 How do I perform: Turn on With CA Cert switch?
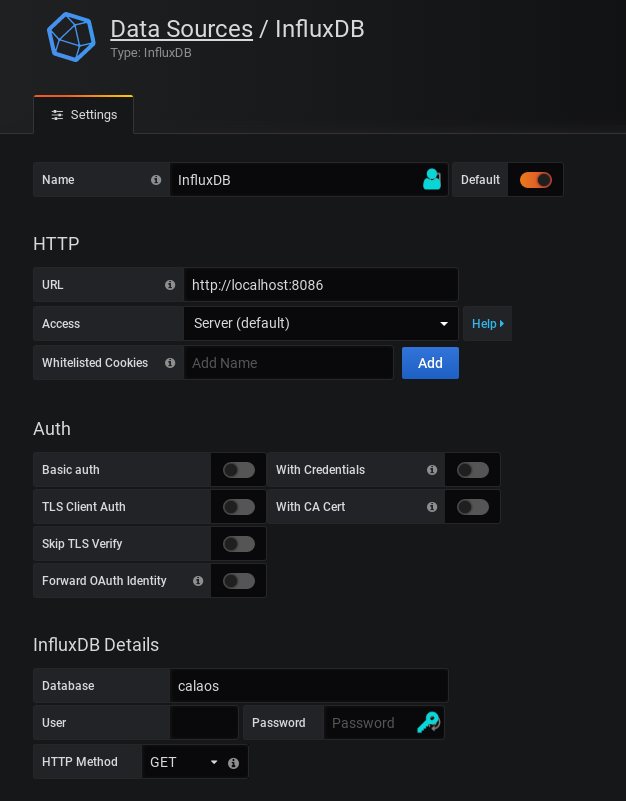point(473,507)
